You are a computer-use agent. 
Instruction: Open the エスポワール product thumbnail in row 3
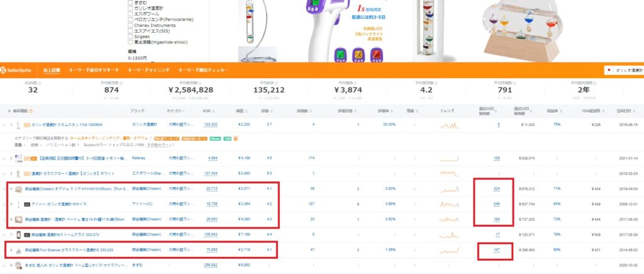click(x=18, y=174)
